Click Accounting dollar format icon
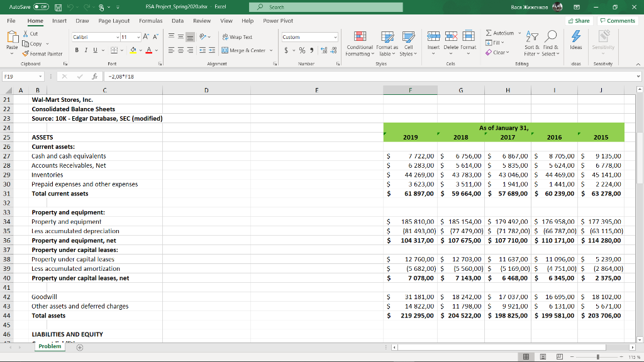The width and height of the screenshot is (644, 362). [x=286, y=50]
